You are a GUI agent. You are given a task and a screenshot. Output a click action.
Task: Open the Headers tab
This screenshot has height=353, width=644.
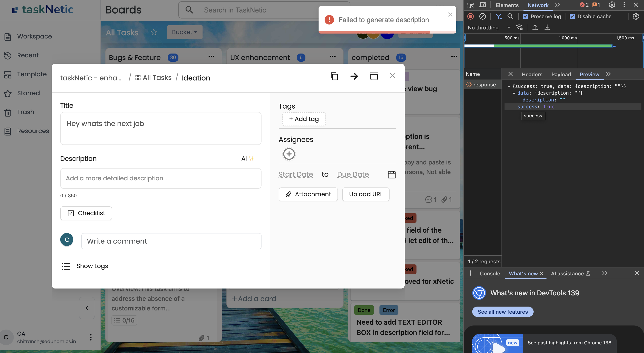coord(532,74)
